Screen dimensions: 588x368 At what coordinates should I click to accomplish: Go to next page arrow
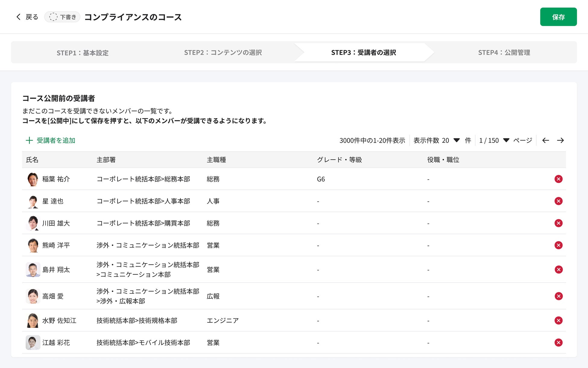pos(560,140)
